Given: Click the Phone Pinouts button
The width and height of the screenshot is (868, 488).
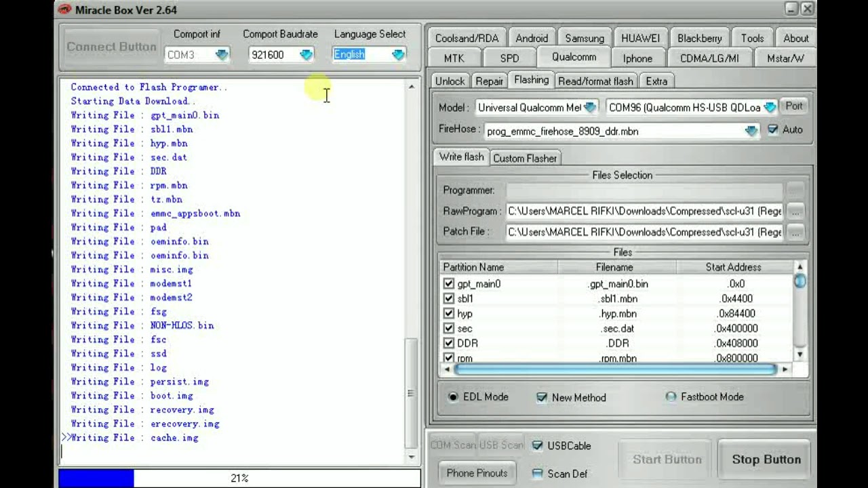Looking at the screenshot, I should tap(477, 473).
